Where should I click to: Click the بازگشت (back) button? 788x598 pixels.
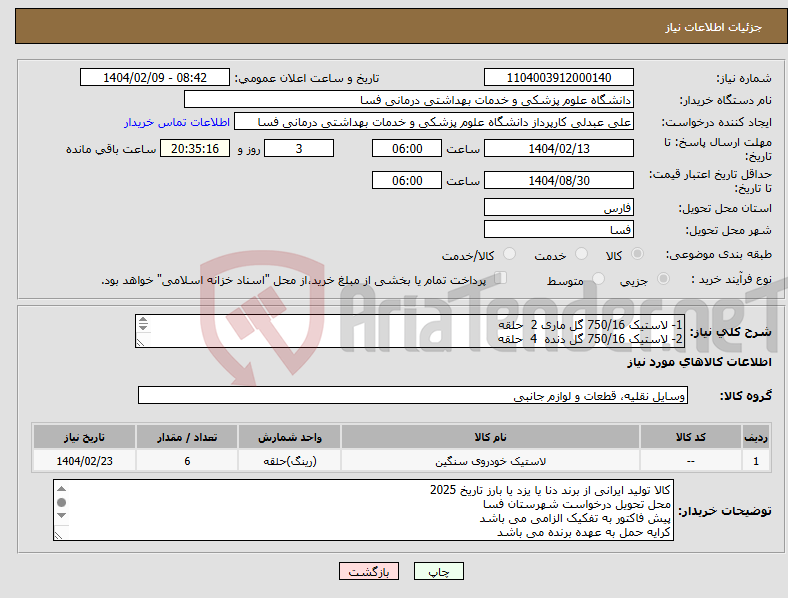[369, 571]
